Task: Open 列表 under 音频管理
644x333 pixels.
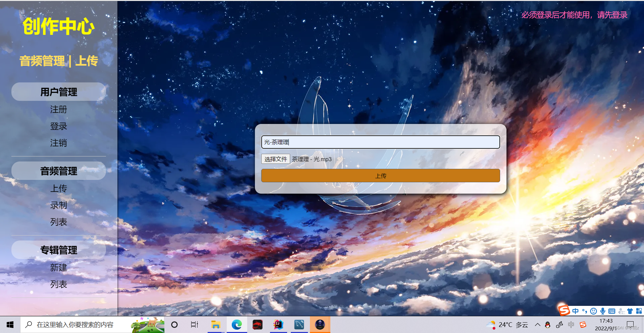Action: (59, 222)
